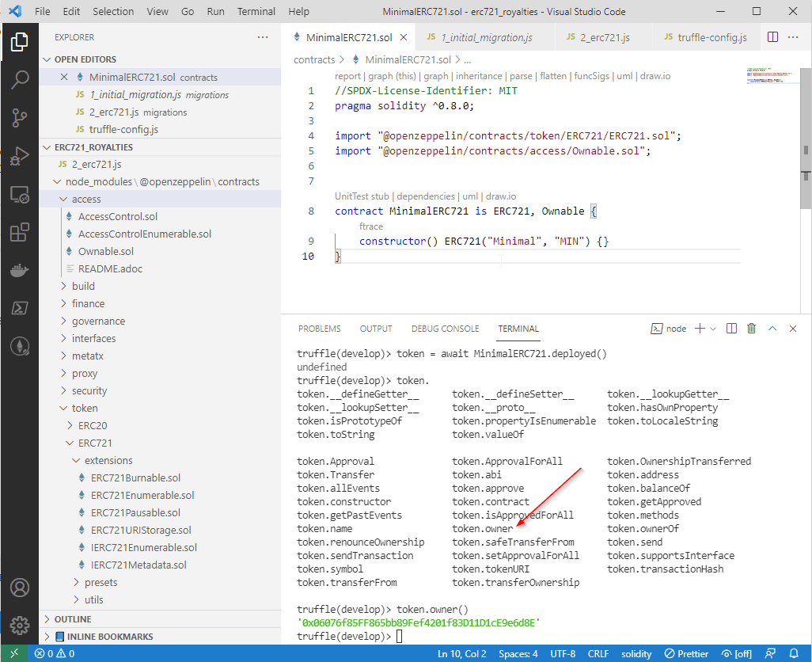This screenshot has height=662, width=812.
Task: Click the code minimap preview
Action: click(x=772, y=76)
